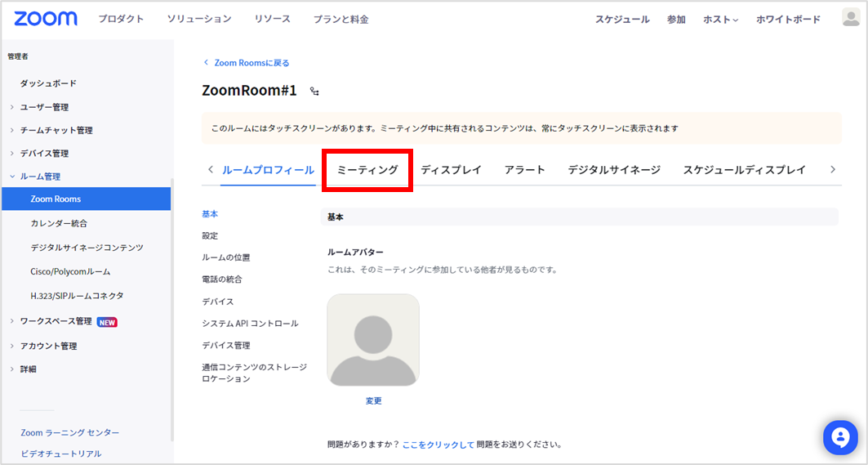Click the sidebar vertical scrollbar
868x465 pixels.
coord(172,309)
